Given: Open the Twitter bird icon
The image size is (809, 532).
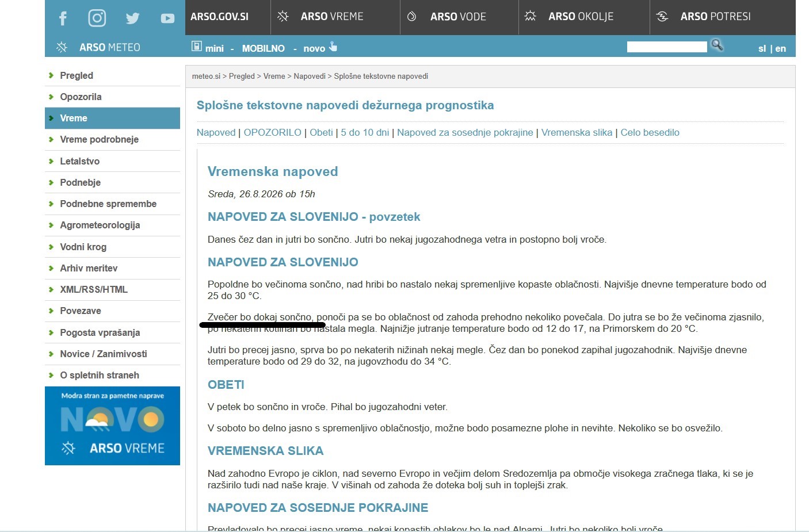Looking at the screenshot, I should 132,18.
